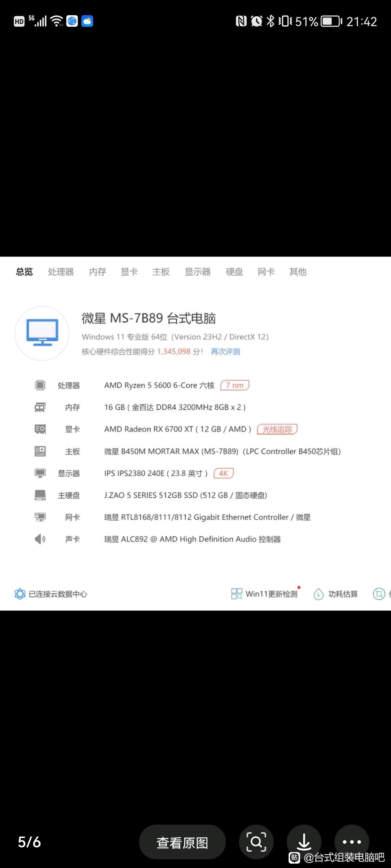The width and height of the screenshot is (391, 868).
Task: Click the processor chip icon
Action: [x=40, y=385]
